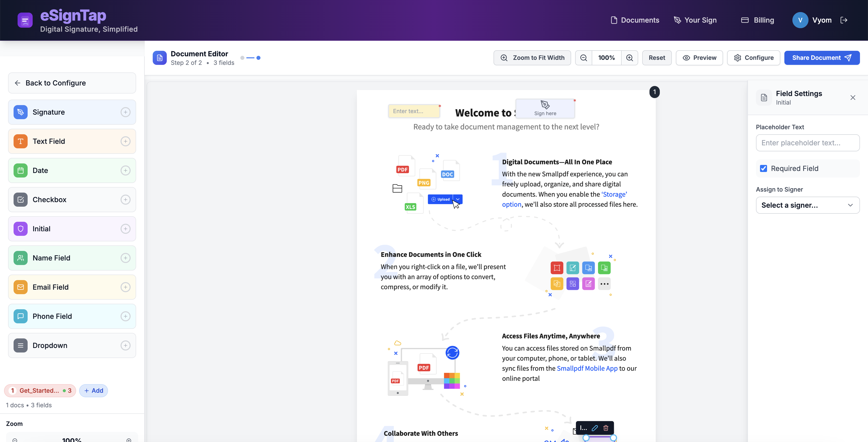Close the Field Settings panel
868x442 pixels.
click(x=853, y=98)
